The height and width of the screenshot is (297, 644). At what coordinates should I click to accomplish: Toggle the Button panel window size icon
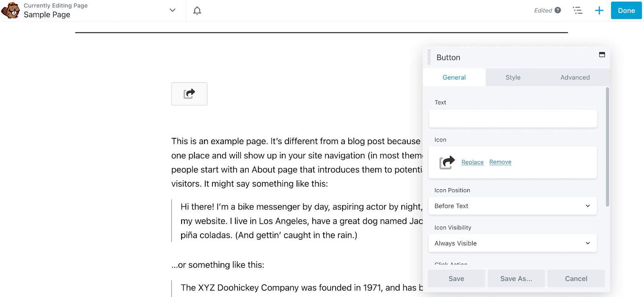pyautogui.click(x=602, y=55)
